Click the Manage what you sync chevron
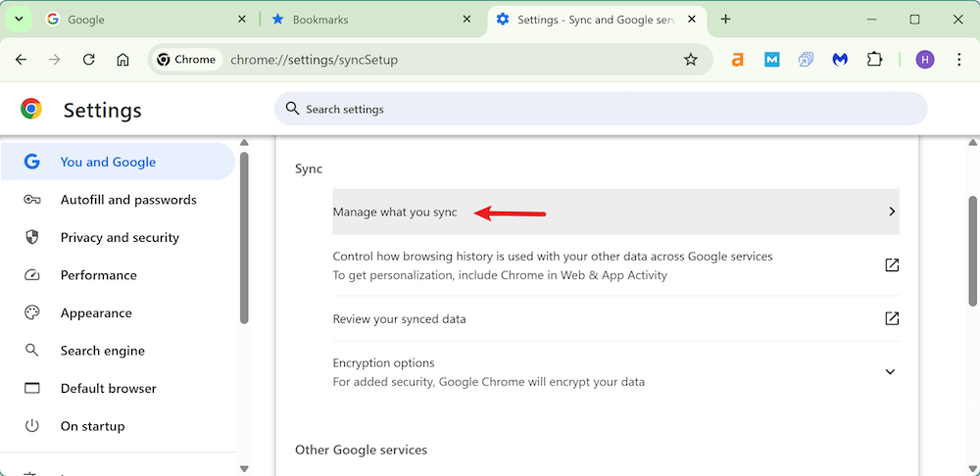The image size is (980, 476). pyautogui.click(x=892, y=212)
